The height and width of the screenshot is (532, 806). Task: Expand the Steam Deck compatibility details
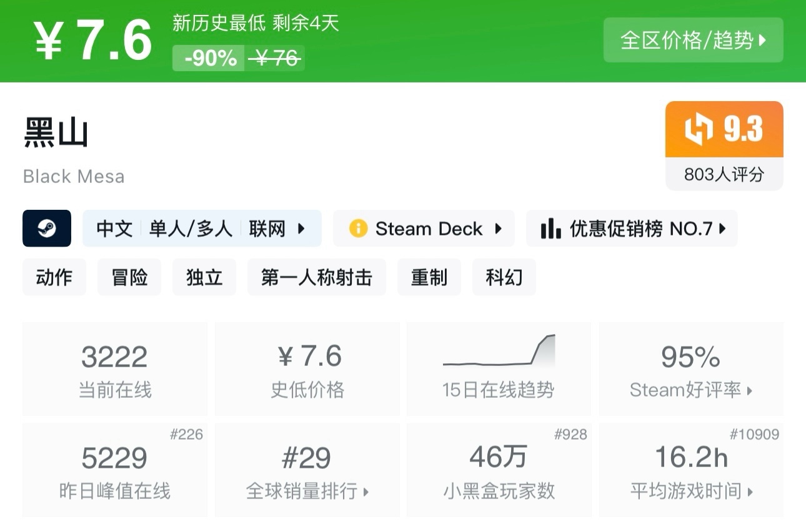tap(424, 229)
